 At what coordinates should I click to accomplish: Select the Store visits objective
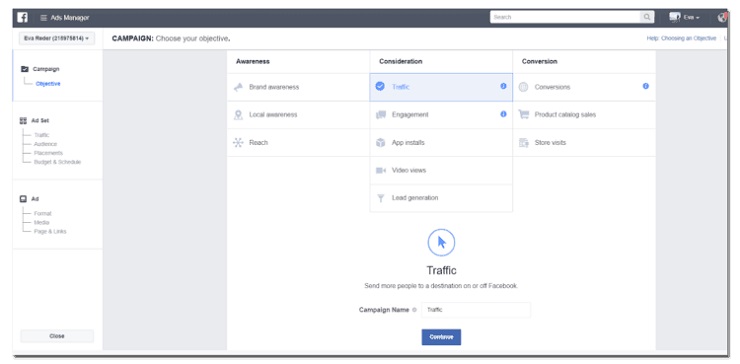(x=584, y=143)
